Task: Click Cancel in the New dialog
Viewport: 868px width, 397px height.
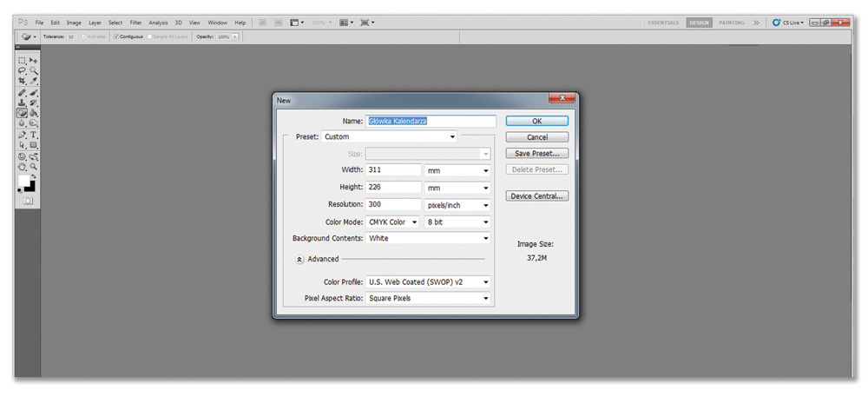Action: coord(537,136)
